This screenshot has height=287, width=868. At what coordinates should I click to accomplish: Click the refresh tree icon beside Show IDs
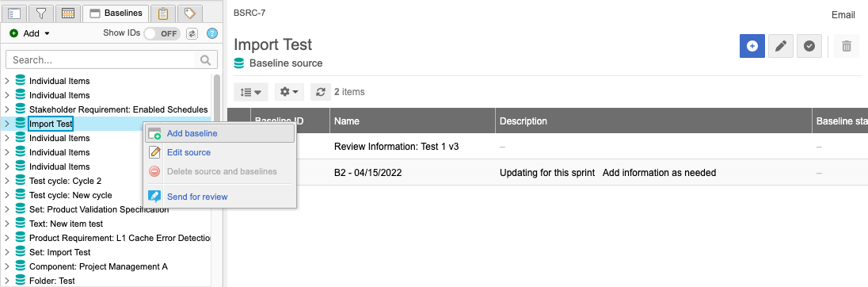click(x=192, y=33)
